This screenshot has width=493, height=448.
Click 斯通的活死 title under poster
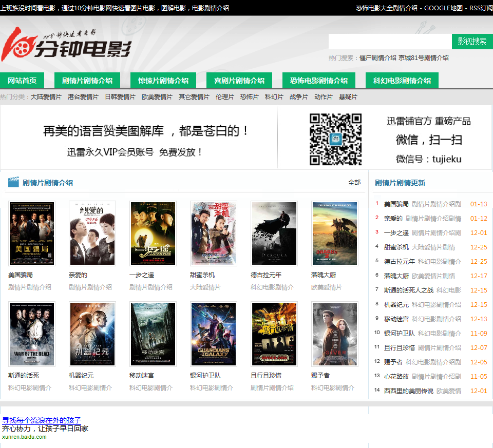tap(24, 376)
